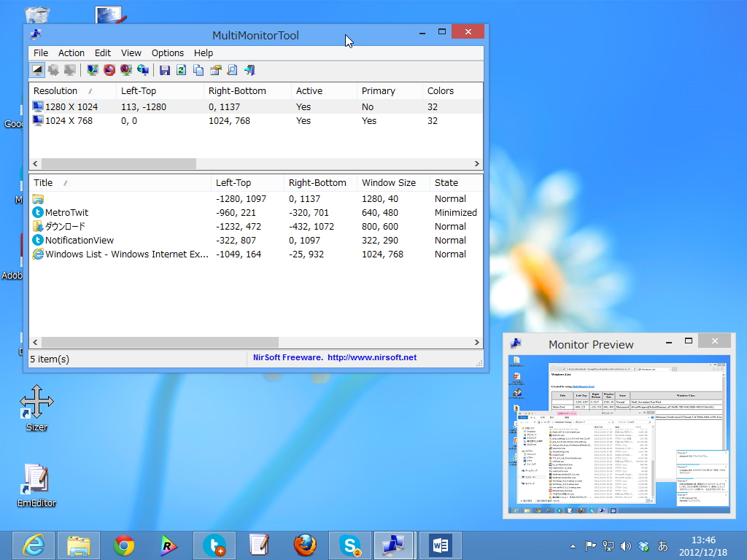The width and height of the screenshot is (747, 560).
Task: Click the Set As Primary Monitor icon
Action: tap(143, 70)
